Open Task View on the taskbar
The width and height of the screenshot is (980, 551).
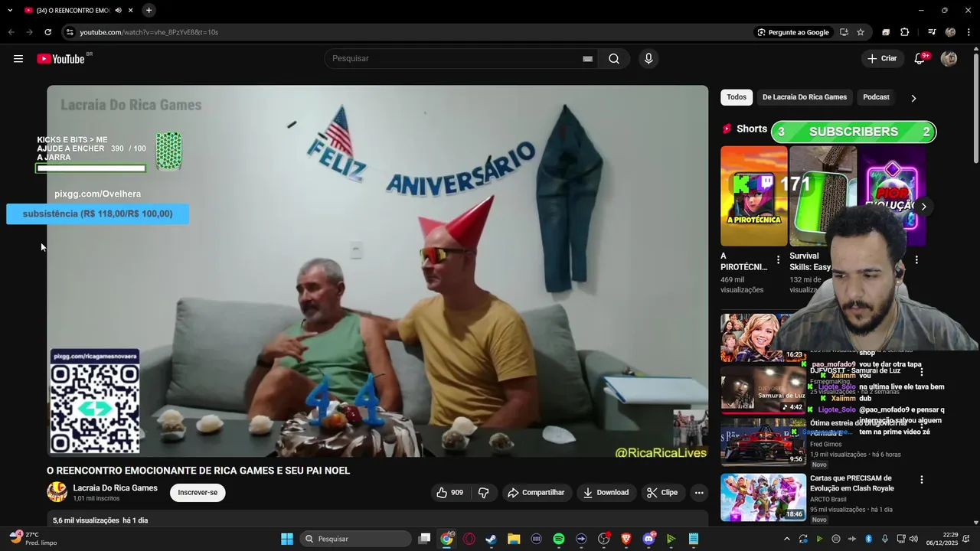click(424, 539)
